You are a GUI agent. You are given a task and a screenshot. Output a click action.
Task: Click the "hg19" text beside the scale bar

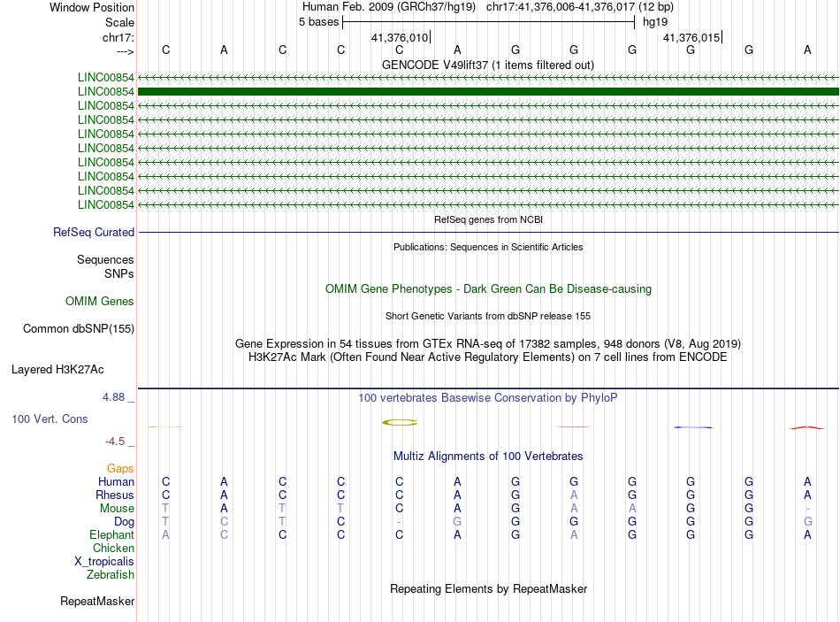point(655,22)
